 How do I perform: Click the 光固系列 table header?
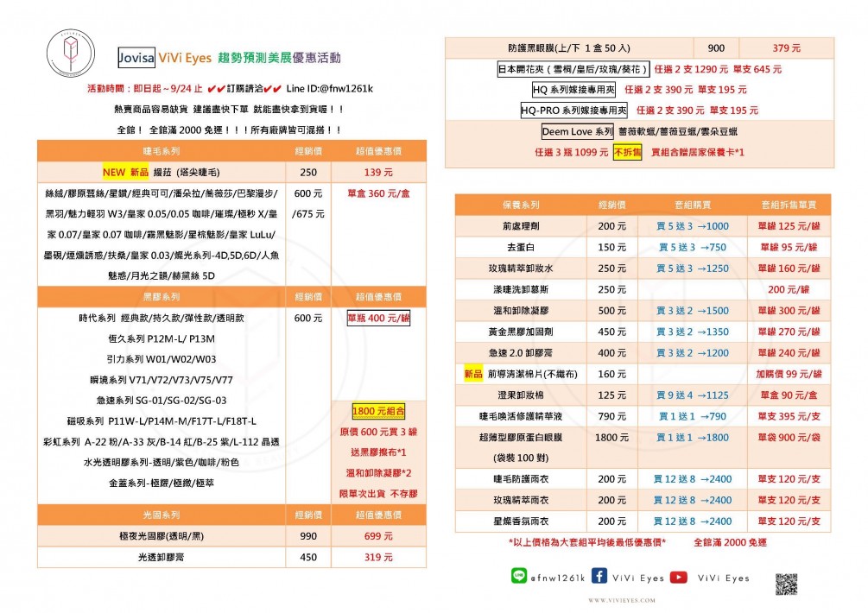click(162, 515)
